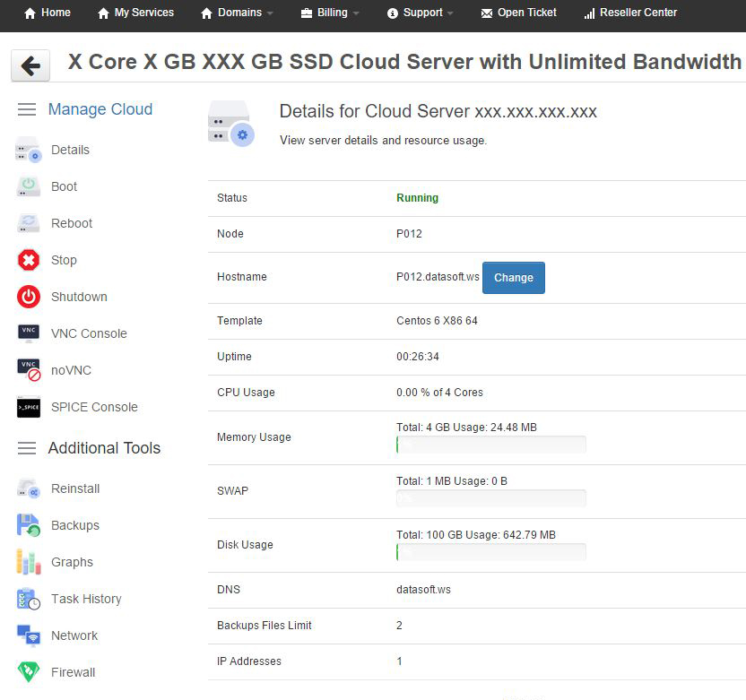Click the Disk Usage progress bar
The width and height of the screenshot is (746, 700).
490,552
